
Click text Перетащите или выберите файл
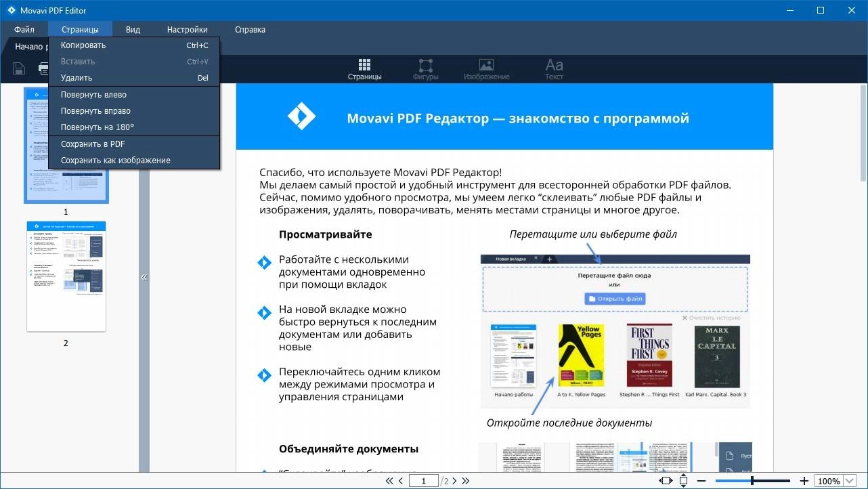594,234
